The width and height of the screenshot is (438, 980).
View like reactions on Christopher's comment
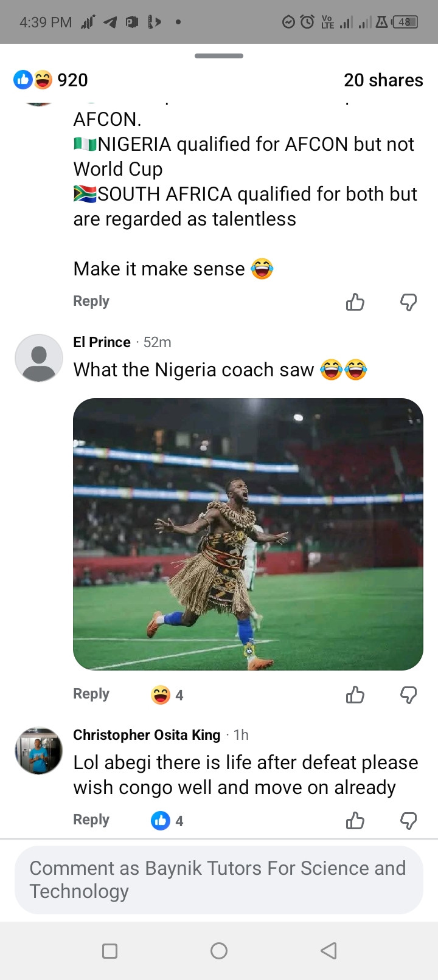167,820
